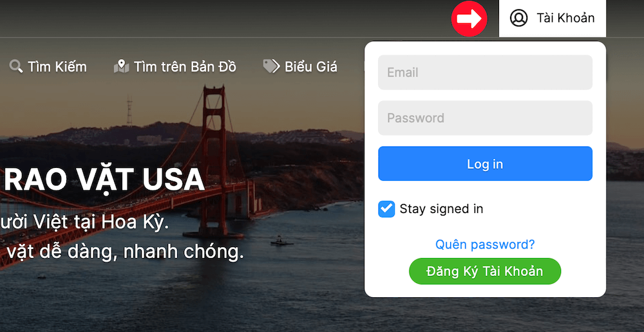Click the tagline ending in nhanh chóng

pos(122,252)
